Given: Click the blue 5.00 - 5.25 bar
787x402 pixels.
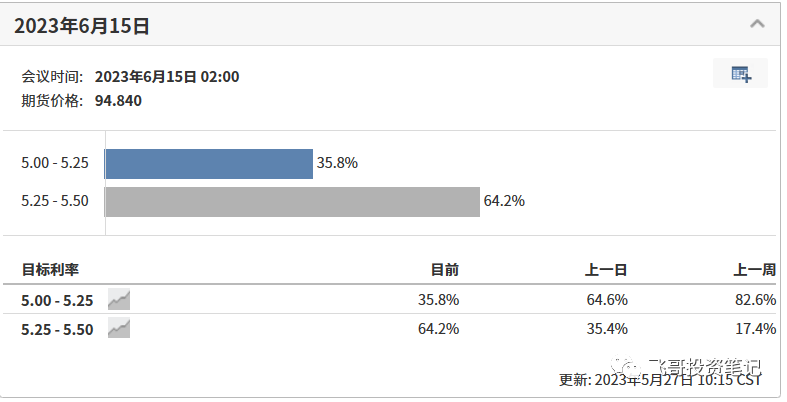Looking at the screenshot, I should tap(209, 164).
